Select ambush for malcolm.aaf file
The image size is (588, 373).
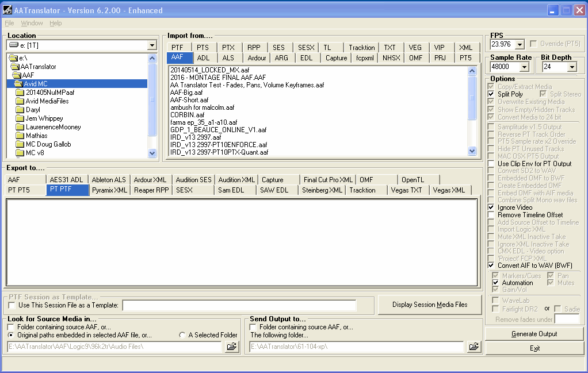pyautogui.click(x=202, y=107)
